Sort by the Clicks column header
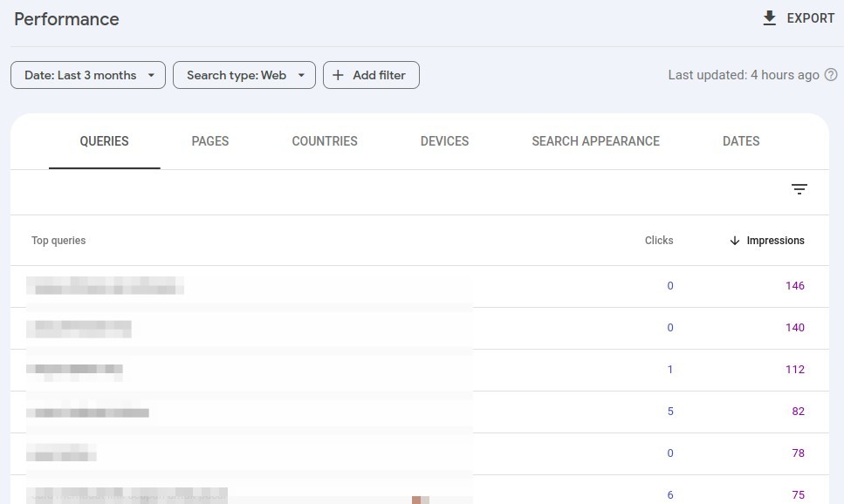 click(x=658, y=241)
